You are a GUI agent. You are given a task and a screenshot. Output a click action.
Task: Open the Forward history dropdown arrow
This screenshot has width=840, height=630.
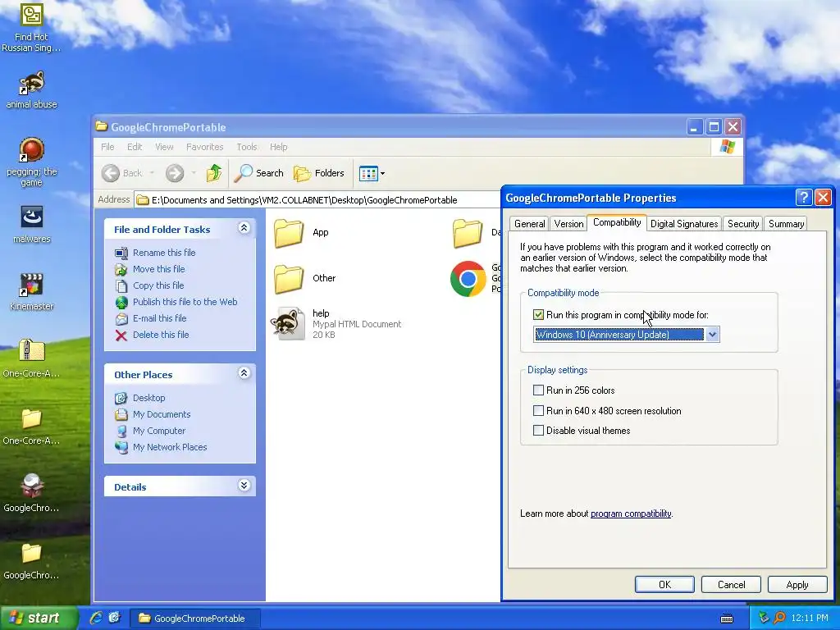194,173
